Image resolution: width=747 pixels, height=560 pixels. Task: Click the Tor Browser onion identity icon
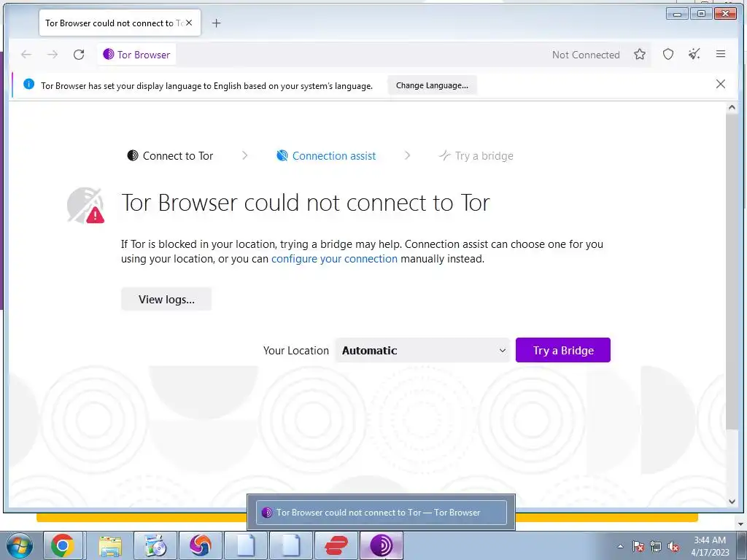coord(109,54)
